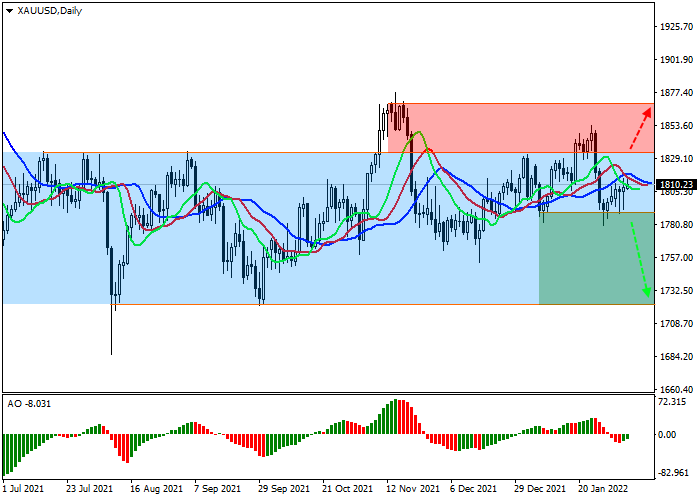Image resolution: width=700 pixels, height=500 pixels.
Task: Click the 1 Jul 2021 date label
Action: click(x=23, y=489)
